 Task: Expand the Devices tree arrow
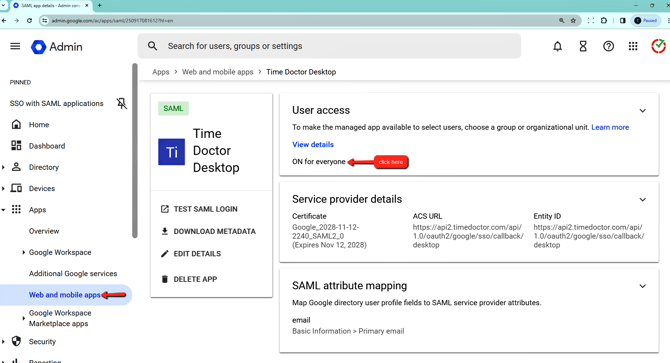pyautogui.click(x=3, y=188)
